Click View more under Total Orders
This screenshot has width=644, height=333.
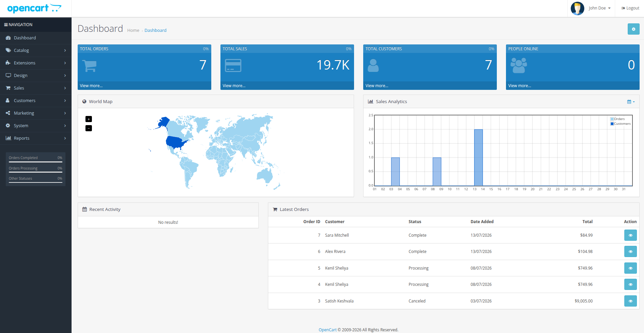click(x=91, y=86)
